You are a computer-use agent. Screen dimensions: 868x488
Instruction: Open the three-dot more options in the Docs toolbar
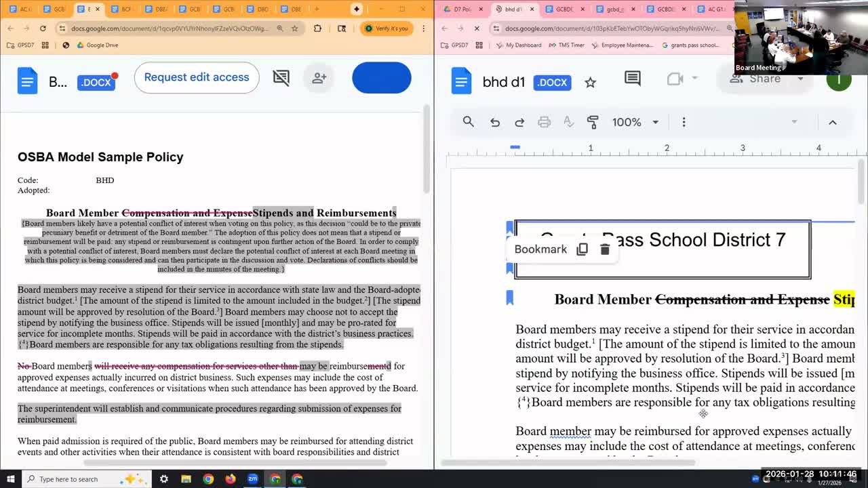684,122
